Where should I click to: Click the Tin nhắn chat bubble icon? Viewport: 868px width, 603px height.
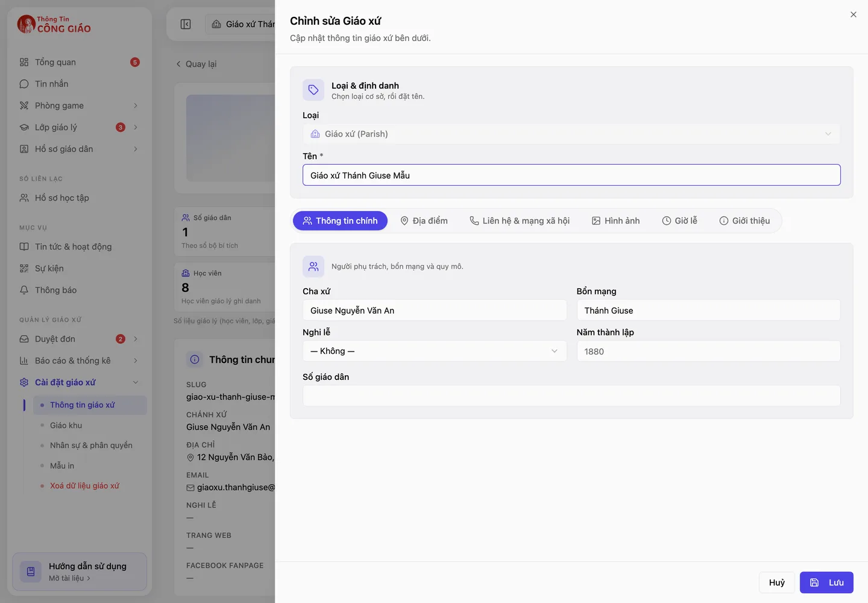(24, 84)
